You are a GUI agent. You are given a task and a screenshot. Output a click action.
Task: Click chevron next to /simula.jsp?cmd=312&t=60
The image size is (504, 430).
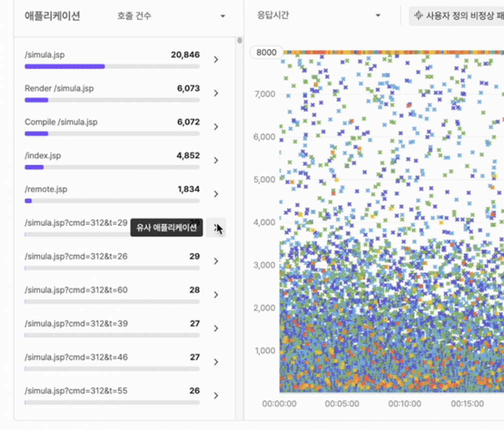point(216,295)
